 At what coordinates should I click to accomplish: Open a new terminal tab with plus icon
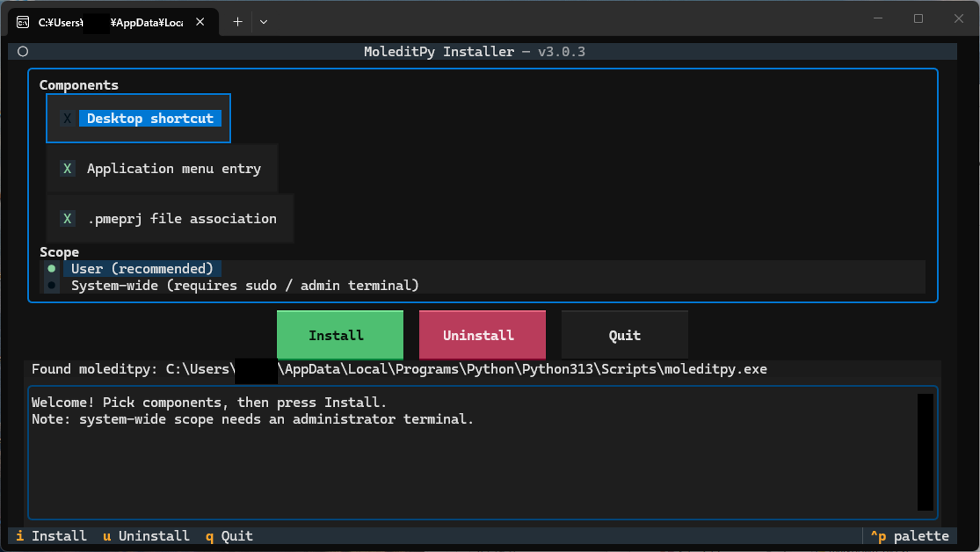(238, 22)
